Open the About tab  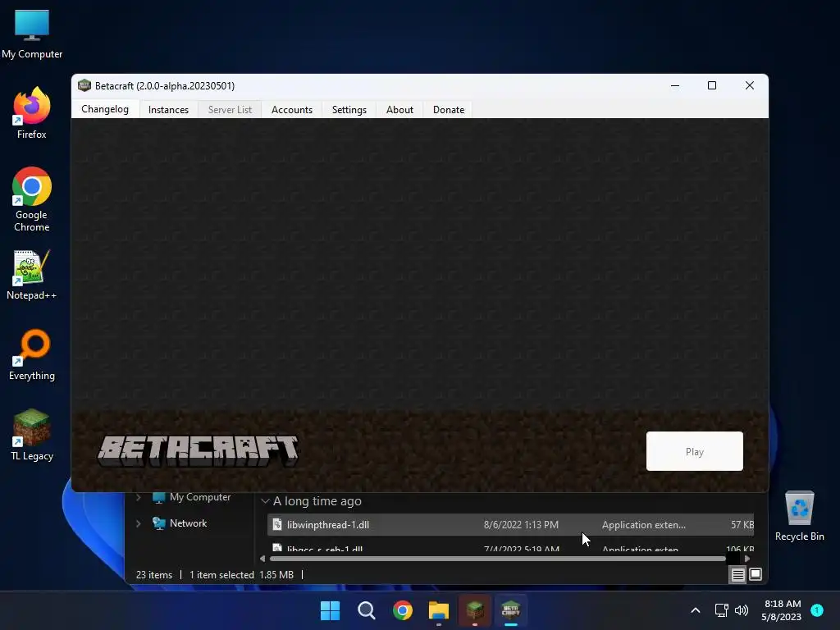399,109
